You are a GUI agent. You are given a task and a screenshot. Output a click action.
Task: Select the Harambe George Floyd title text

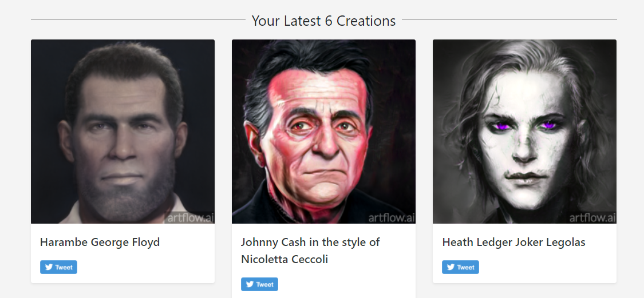pyautogui.click(x=100, y=242)
